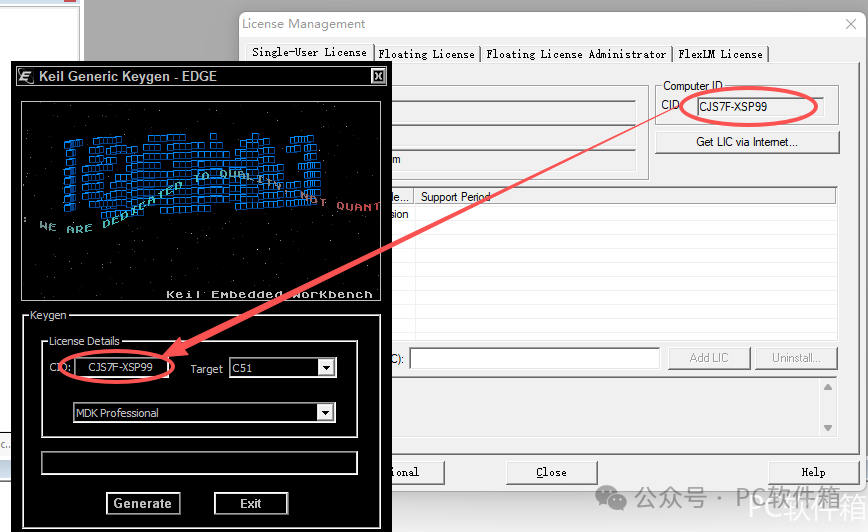Open the Floating License Administrator tab

click(x=576, y=54)
